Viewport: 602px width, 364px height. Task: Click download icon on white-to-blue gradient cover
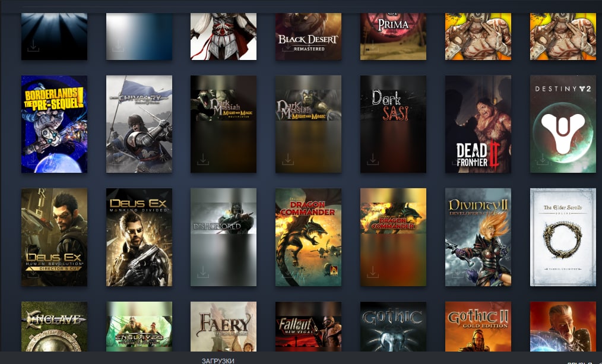pos(118,46)
